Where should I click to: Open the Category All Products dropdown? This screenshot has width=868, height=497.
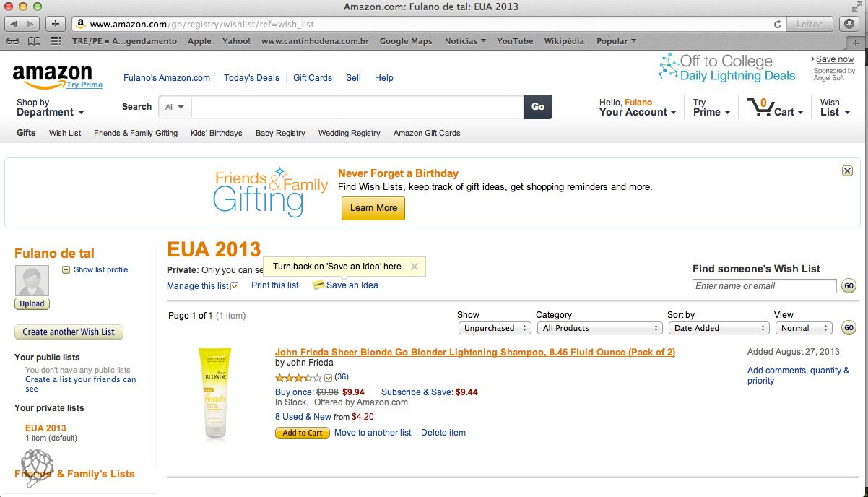(599, 327)
